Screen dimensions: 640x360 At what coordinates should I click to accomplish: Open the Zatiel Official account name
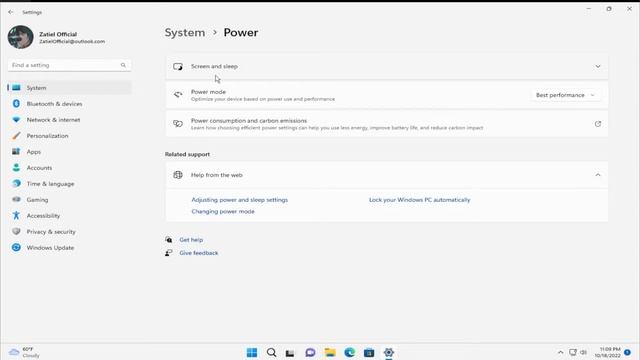[58, 34]
